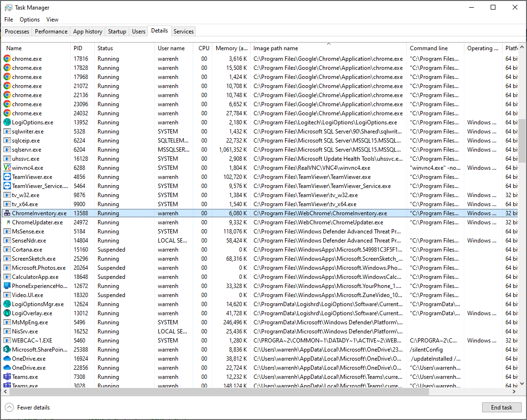Click the TeamViewer_Service icon

pyautogui.click(x=7, y=186)
